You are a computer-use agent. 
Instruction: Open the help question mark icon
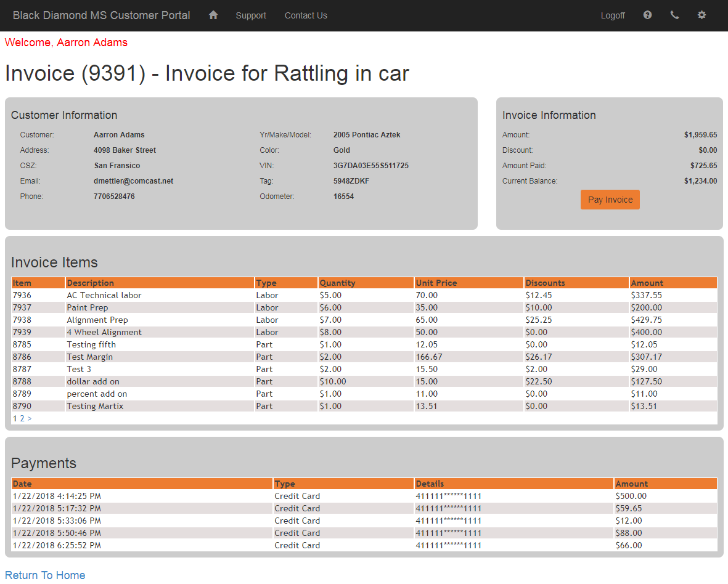[x=647, y=15]
